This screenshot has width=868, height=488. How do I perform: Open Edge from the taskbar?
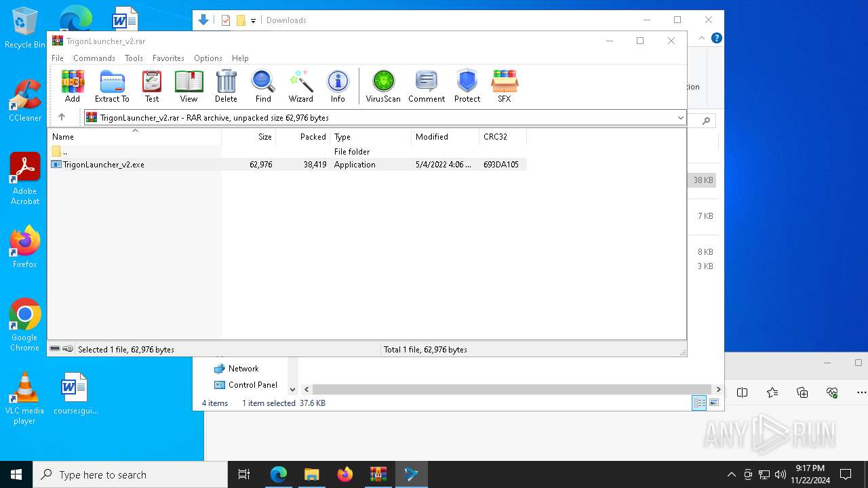pyautogui.click(x=279, y=474)
